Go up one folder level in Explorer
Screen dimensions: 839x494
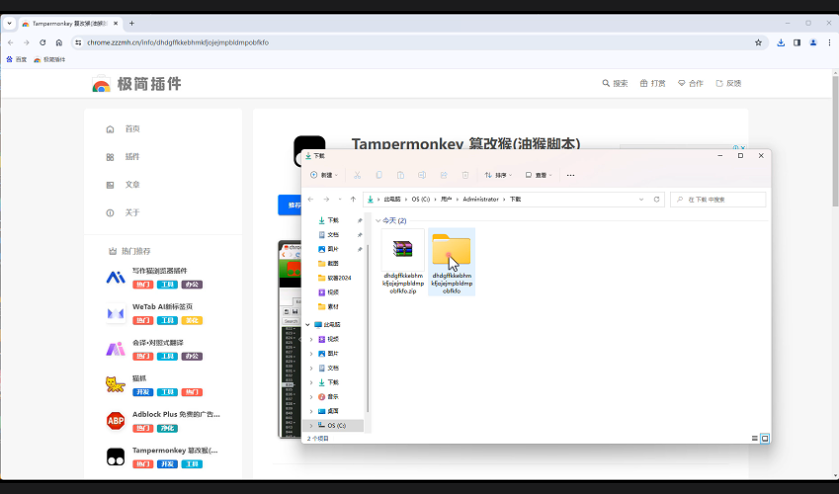353,199
